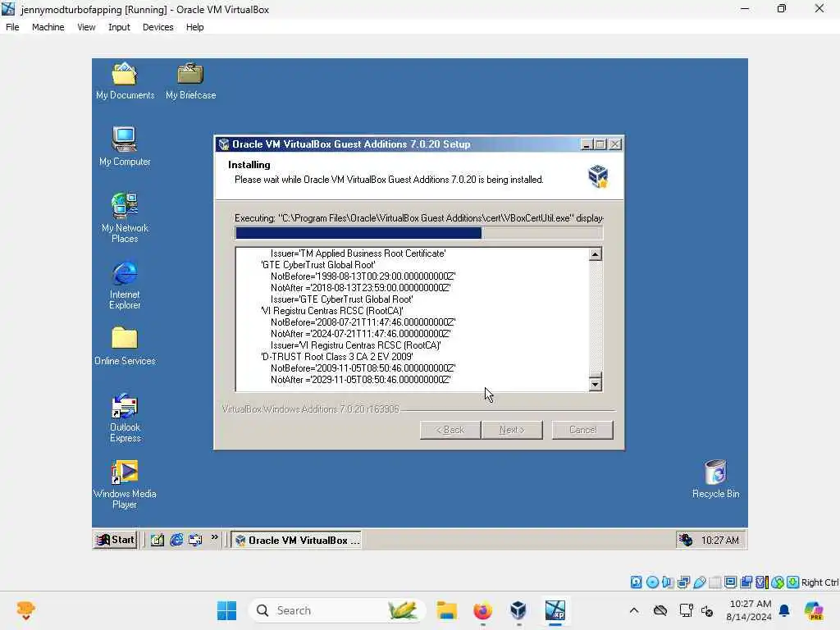Click the 'GTE CyberTrust Global Root' log line
840x630 pixels.
(x=318, y=265)
